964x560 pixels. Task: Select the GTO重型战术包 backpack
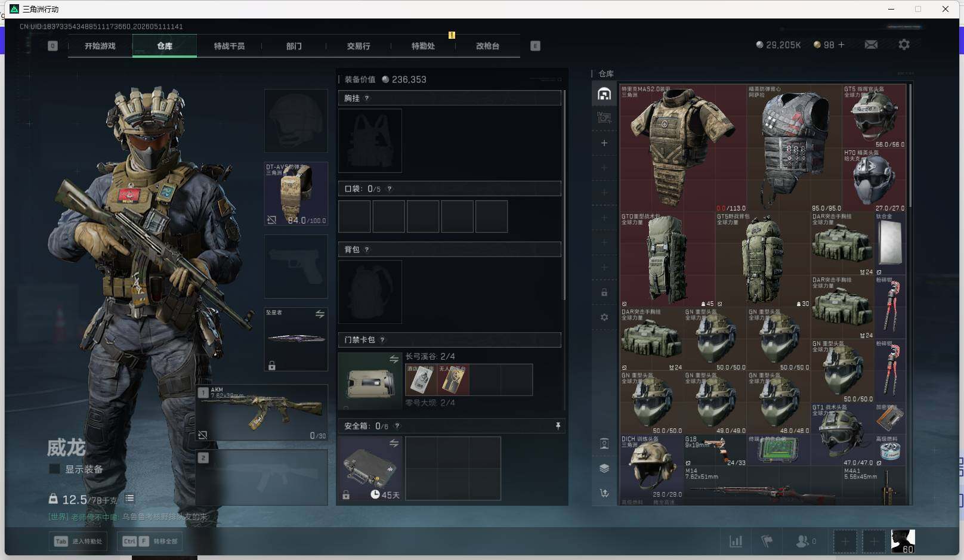(668, 260)
